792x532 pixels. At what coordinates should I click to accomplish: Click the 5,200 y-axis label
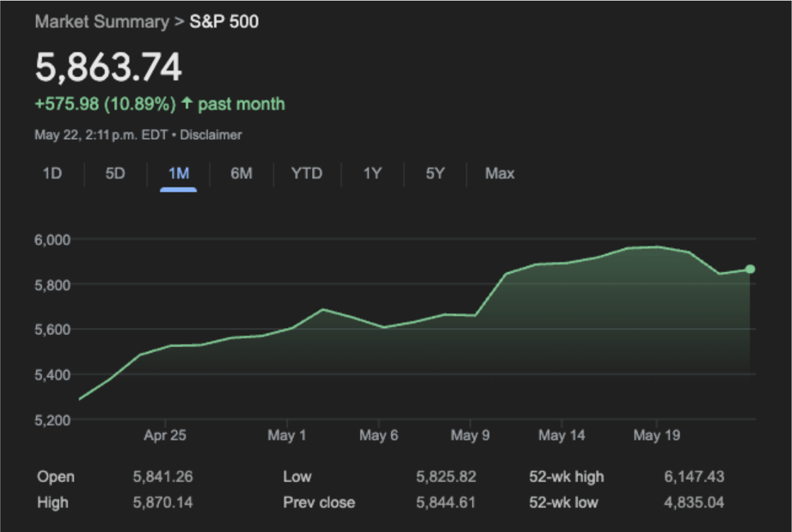pyautogui.click(x=52, y=420)
